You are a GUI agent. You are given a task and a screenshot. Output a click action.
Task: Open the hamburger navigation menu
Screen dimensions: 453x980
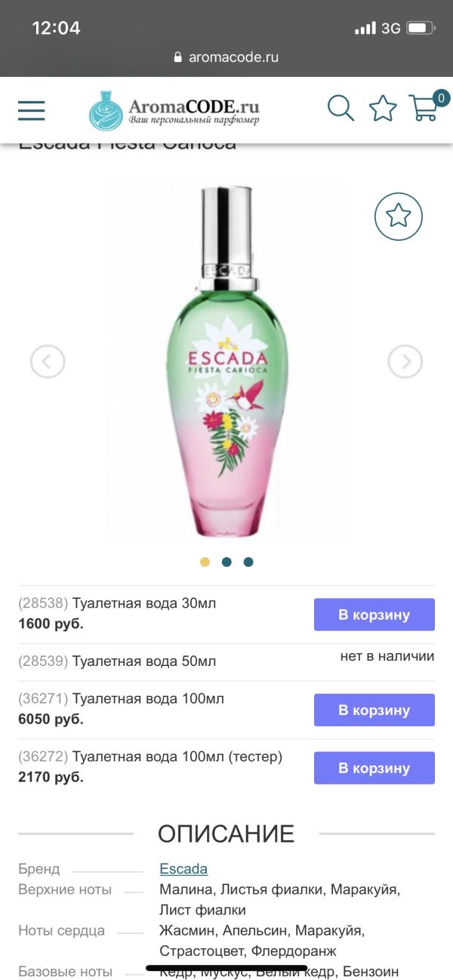pyautogui.click(x=32, y=110)
